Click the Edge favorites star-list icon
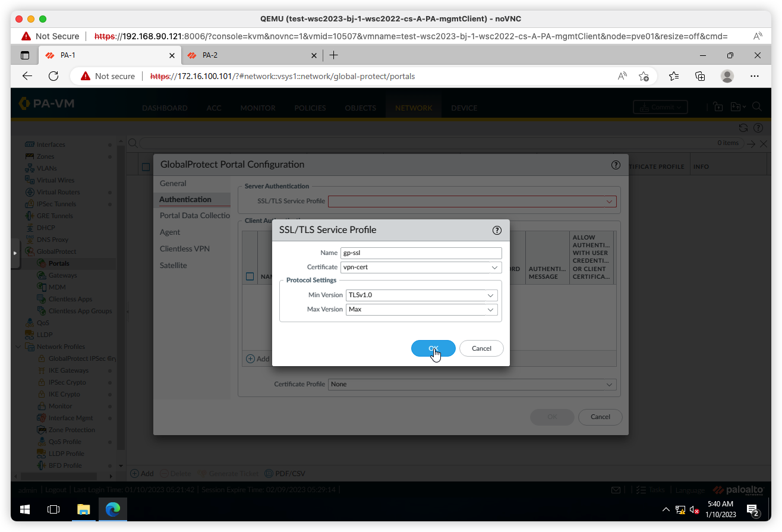Screen dimensions: 782x532 pos(673,76)
